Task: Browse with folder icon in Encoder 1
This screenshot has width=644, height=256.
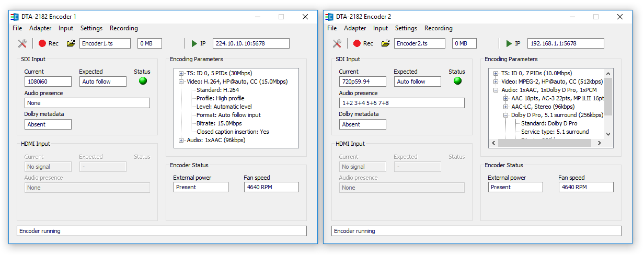Action: click(71, 43)
